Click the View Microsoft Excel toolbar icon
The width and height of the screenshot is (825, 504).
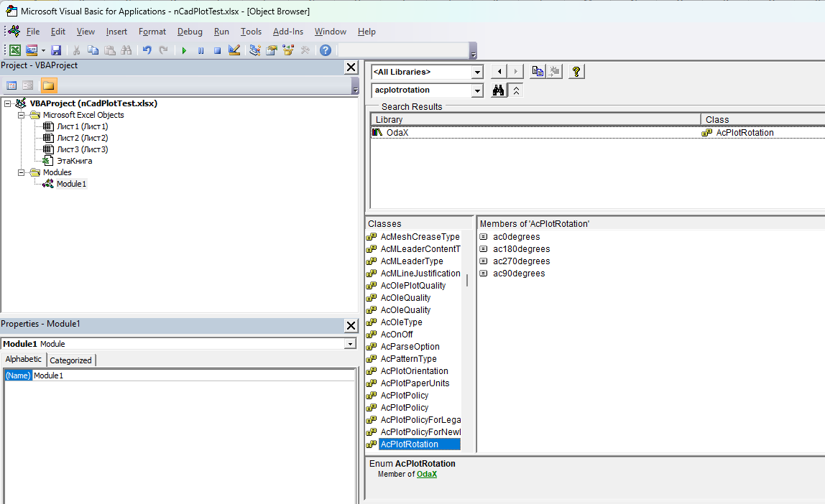click(14, 50)
